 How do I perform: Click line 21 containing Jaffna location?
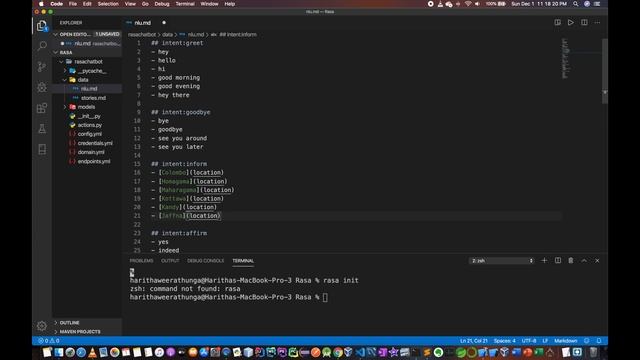[186, 216]
